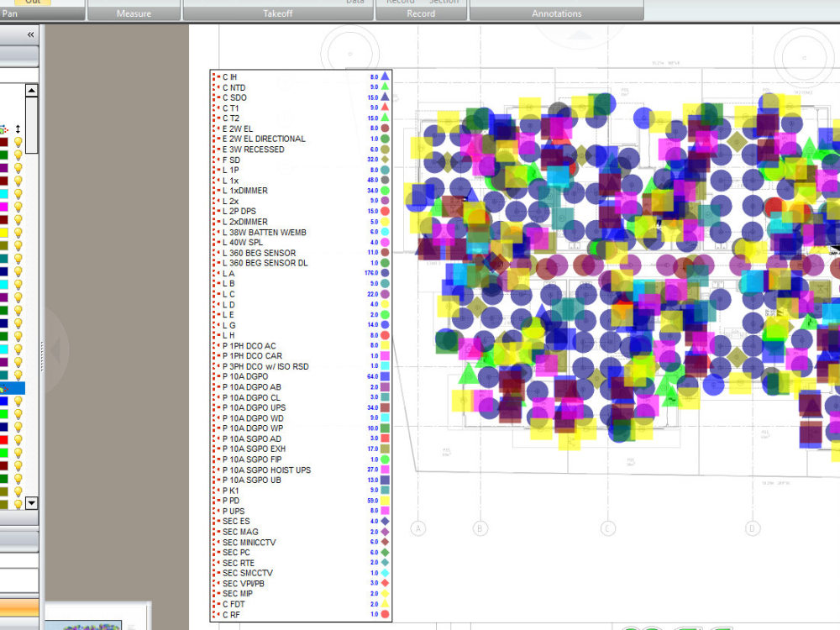Image resolution: width=840 pixels, height=630 pixels.
Task: Open the Takeoff ribbon group
Action: [x=277, y=13]
